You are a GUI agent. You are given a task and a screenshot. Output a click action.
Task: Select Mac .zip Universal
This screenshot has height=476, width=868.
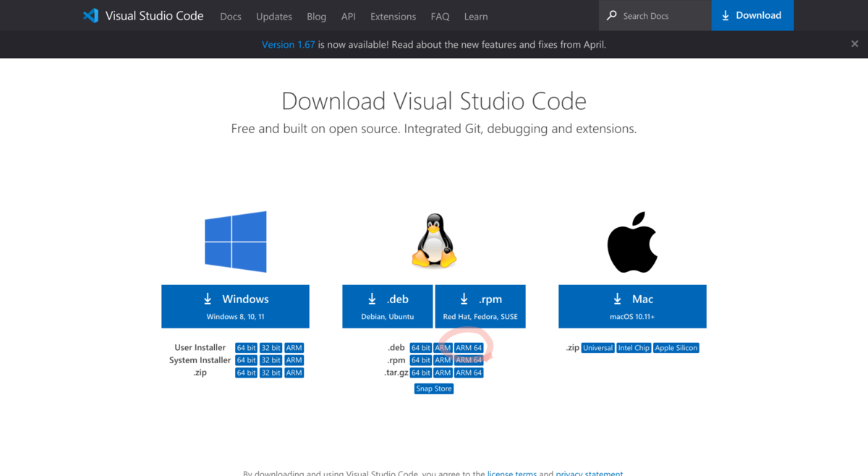[x=598, y=348]
